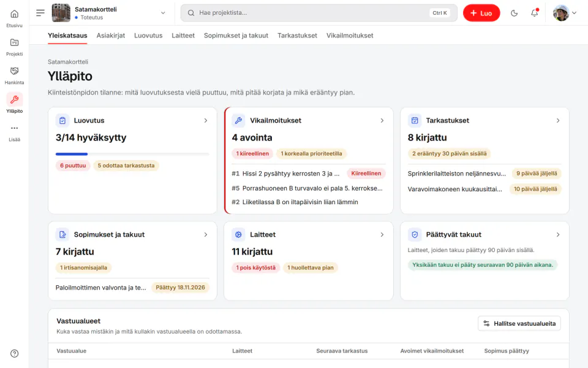
Task: Click Luovutus approval progress bar
Action: 132,154
